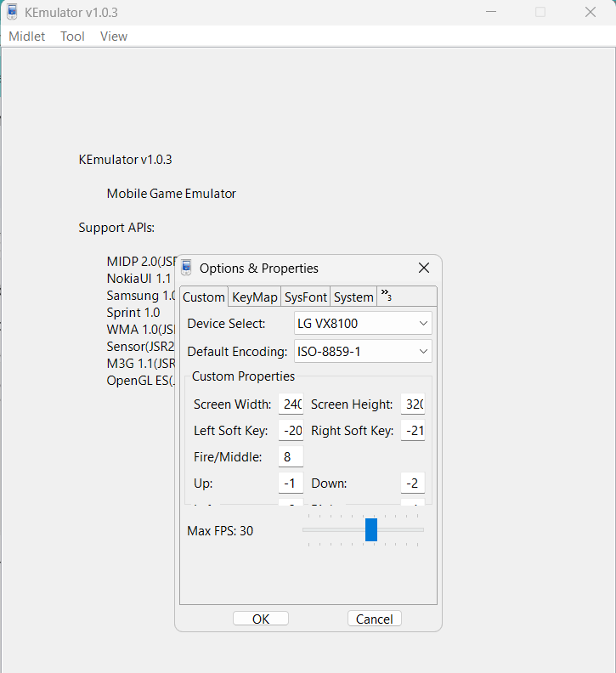Click the Options & Properties dialog icon

(x=186, y=268)
